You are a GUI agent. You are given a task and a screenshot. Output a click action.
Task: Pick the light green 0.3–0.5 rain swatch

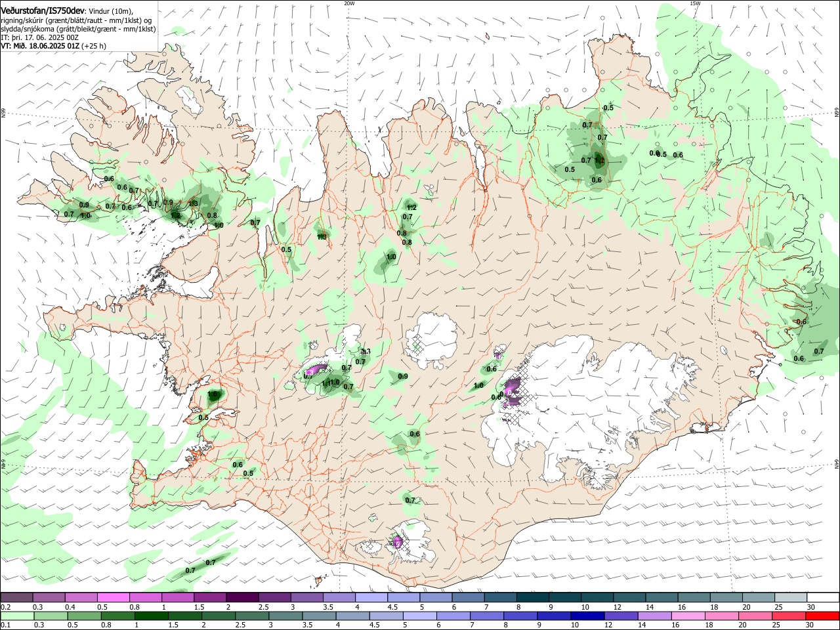pyautogui.click(x=51, y=616)
